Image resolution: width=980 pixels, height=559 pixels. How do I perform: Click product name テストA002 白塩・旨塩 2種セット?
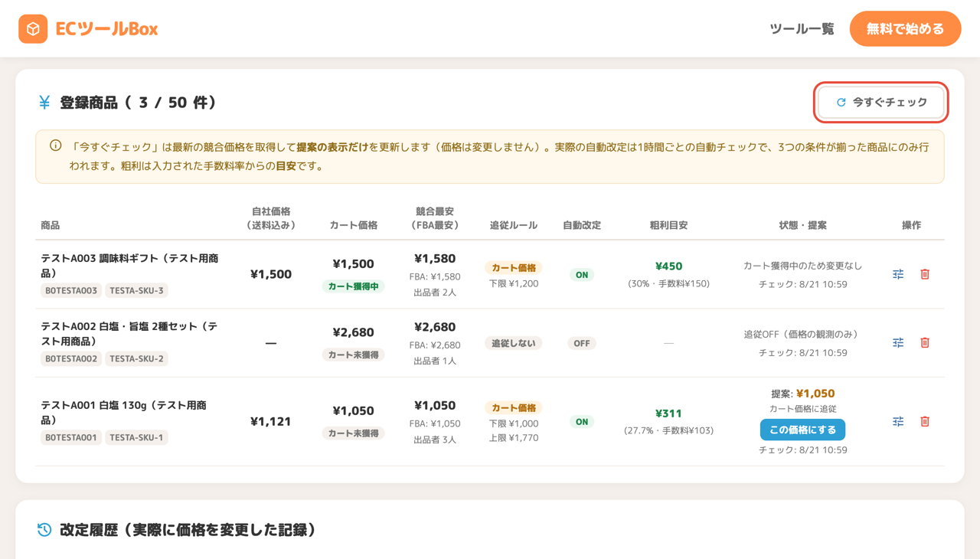click(129, 334)
